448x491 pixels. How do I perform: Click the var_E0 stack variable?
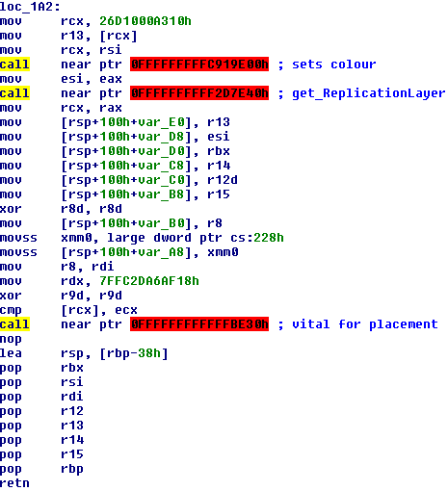click(x=162, y=122)
